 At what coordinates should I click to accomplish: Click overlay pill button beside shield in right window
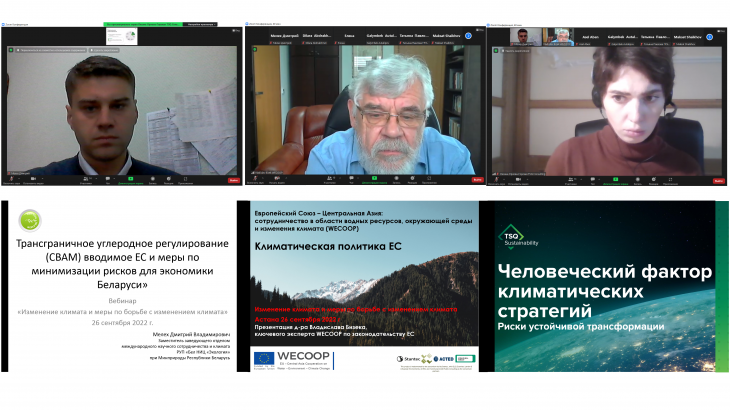coord(516,51)
